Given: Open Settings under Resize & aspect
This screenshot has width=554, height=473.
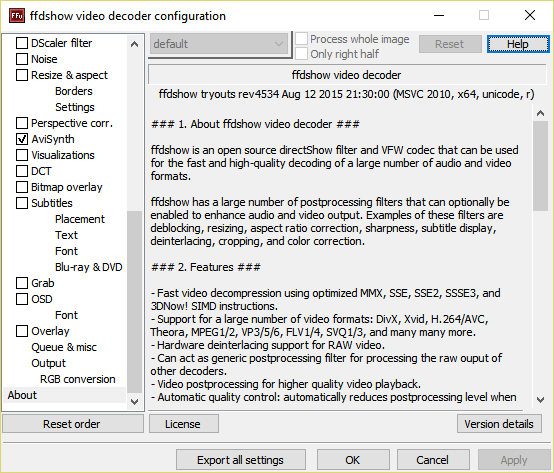Looking at the screenshot, I should coord(75,107).
